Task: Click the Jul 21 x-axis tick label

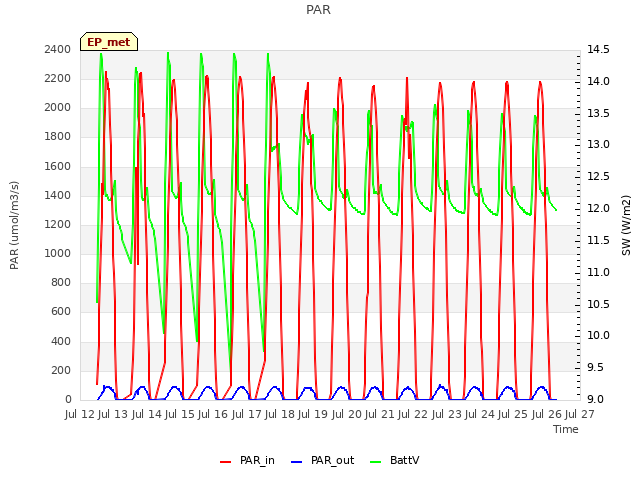Action: [x=380, y=414]
